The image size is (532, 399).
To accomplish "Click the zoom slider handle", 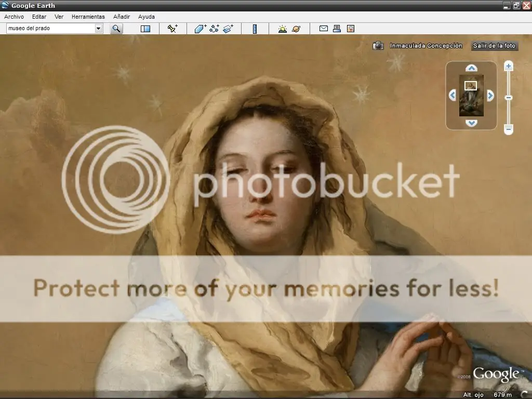I will (x=508, y=98).
